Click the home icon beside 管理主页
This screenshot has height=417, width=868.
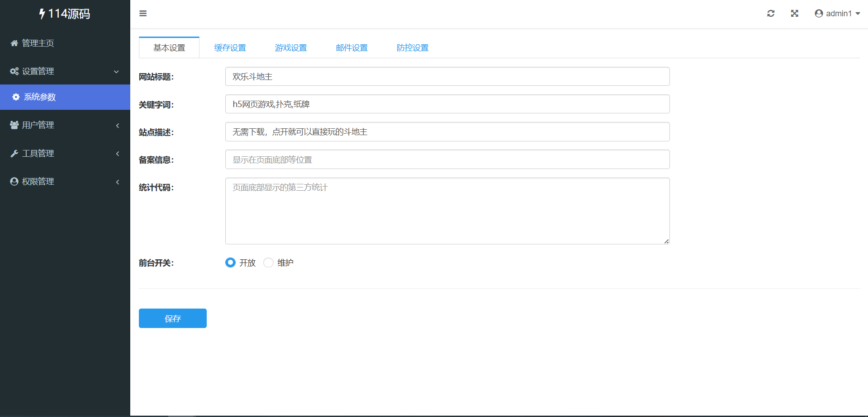click(x=14, y=43)
